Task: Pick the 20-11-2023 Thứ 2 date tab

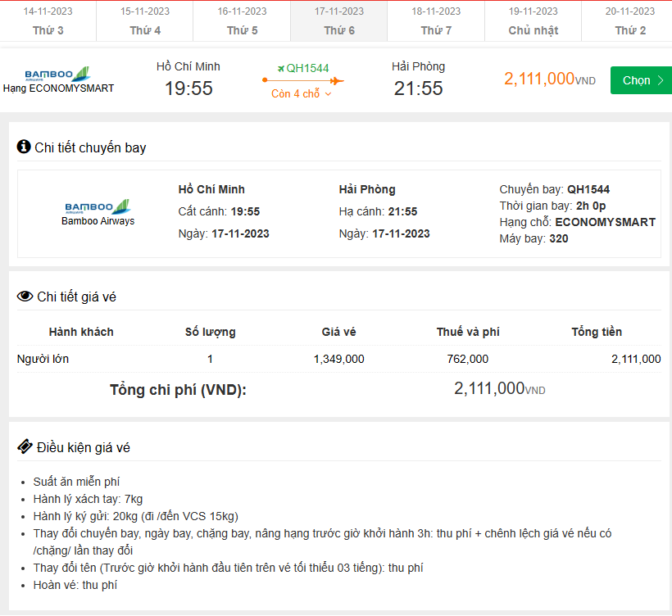Action: coord(629,20)
